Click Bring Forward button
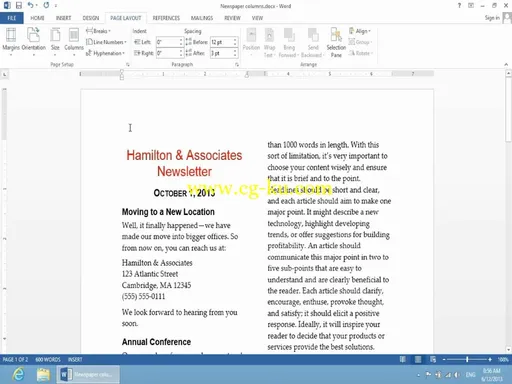The image size is (512, 384). pos(289,42)
